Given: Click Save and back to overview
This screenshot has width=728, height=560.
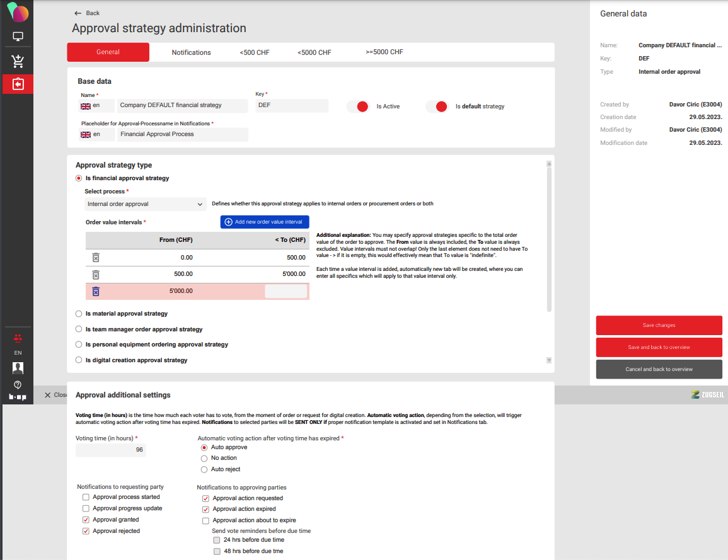Looking at the screenshot, I should pyautogui.click(x=659, y=347).
